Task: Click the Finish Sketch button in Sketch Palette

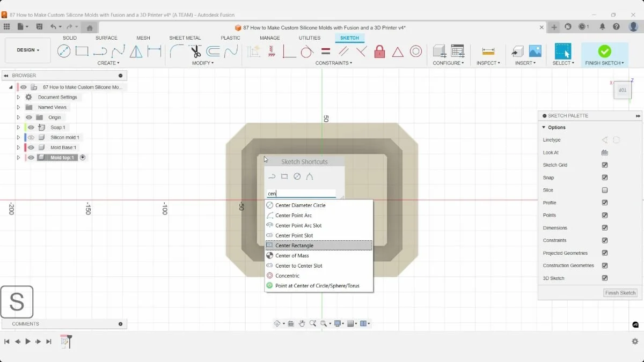Action: (x=620, y=293)
